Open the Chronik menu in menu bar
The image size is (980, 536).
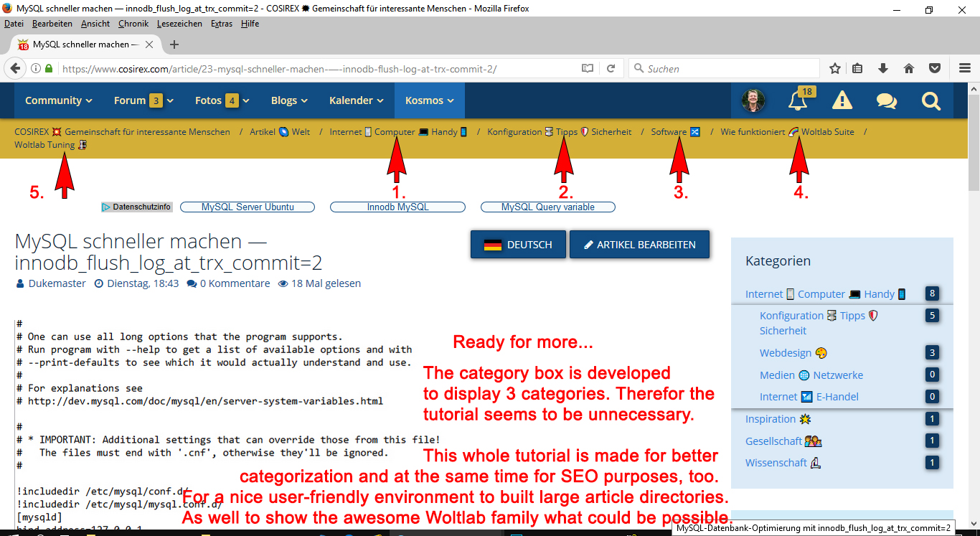click(133, 24)
